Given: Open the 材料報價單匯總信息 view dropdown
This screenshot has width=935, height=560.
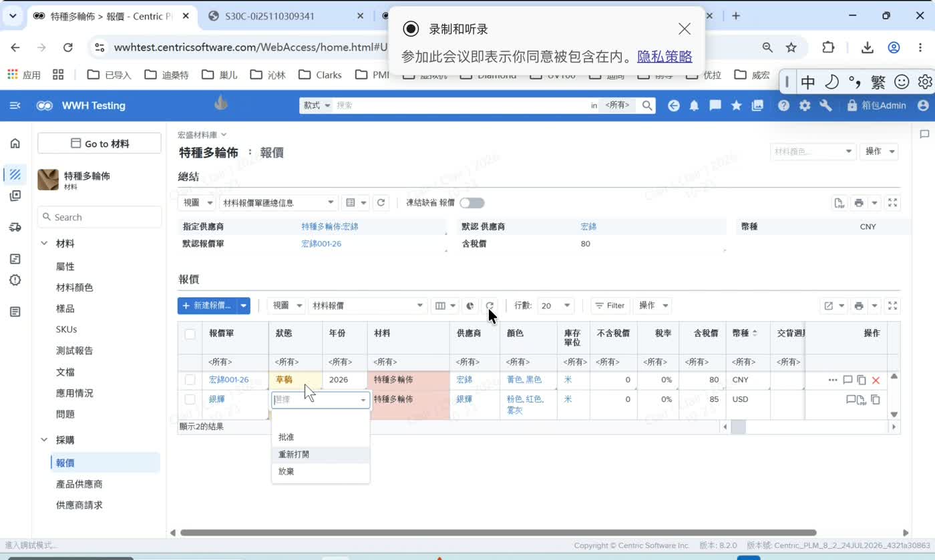Looking at the screenshot, I should pyautogui.click(x=279, y=203).
